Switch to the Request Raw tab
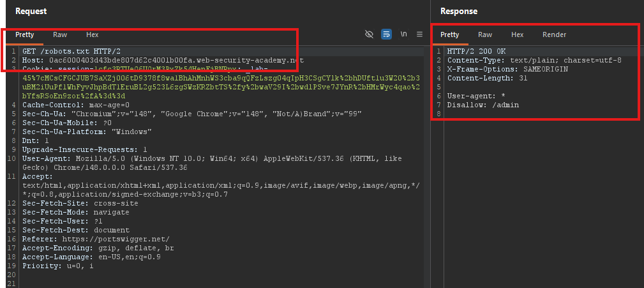Image resolution: width=644 pixels, height=288 pixels. [x=60, y=35]
